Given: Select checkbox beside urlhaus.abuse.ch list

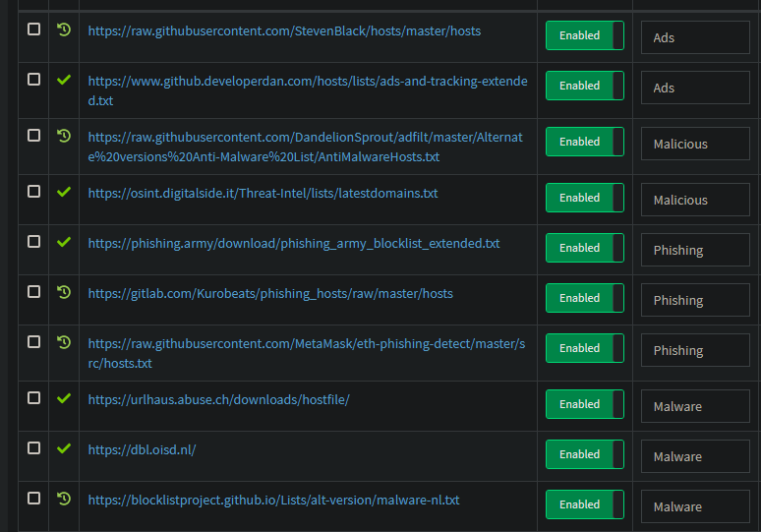Looking at the screenshot, I should click(34, 398).
